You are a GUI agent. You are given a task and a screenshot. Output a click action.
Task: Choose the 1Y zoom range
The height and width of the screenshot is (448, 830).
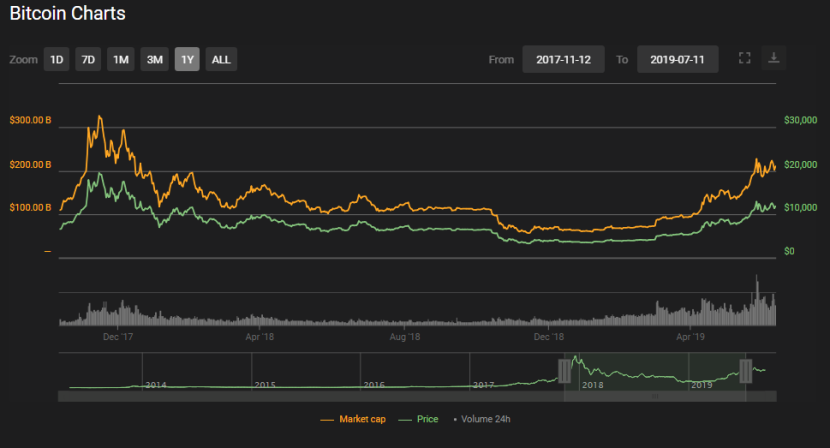(187, 59)
